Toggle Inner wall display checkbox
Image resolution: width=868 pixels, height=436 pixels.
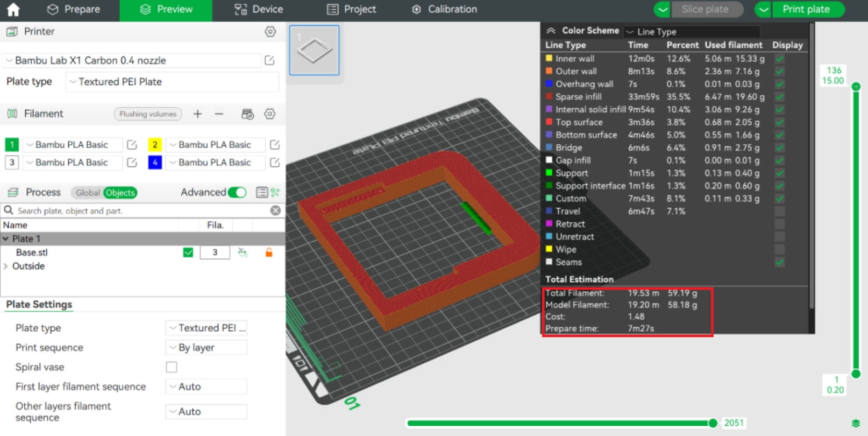(x=779, y=59)
